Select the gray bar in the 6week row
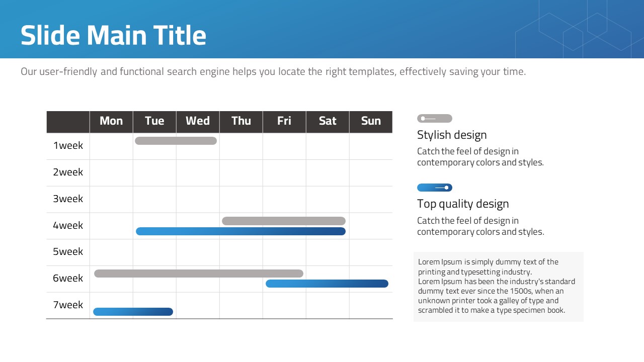This screenshot has width=644, height=362. click(x=199, y=274)
